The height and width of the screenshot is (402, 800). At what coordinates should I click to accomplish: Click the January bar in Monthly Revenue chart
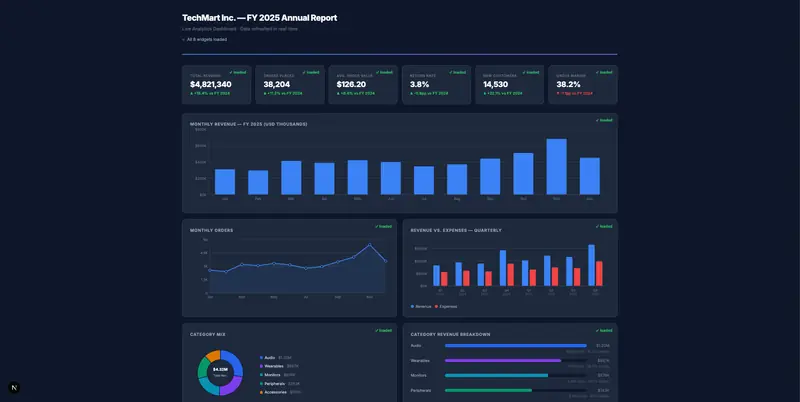[224, 182]
